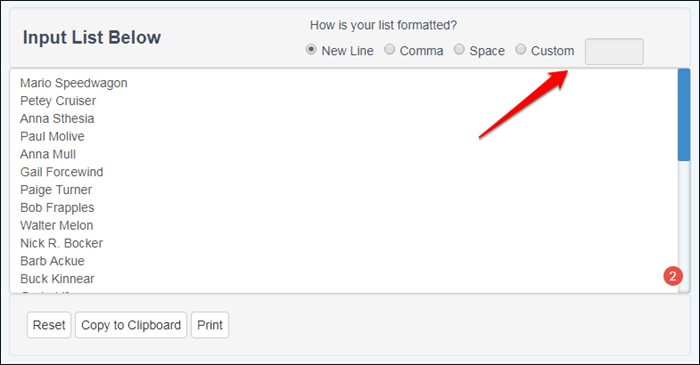Click Copy to Clipboard button

(131, 325)
